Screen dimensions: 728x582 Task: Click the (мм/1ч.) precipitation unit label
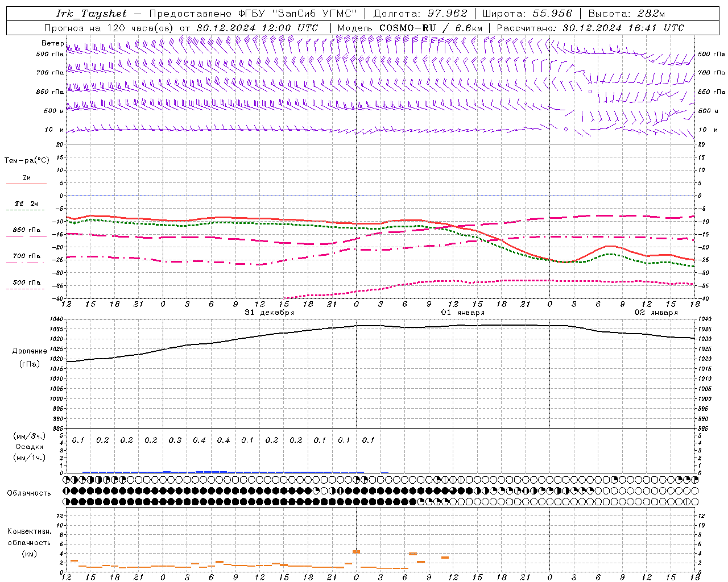click(x=30, y=458)
